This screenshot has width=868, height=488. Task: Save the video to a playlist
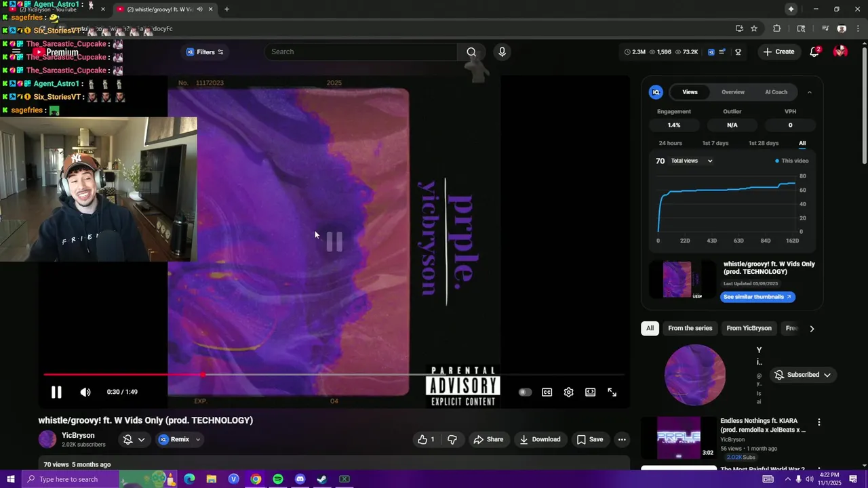pos(589,439)
